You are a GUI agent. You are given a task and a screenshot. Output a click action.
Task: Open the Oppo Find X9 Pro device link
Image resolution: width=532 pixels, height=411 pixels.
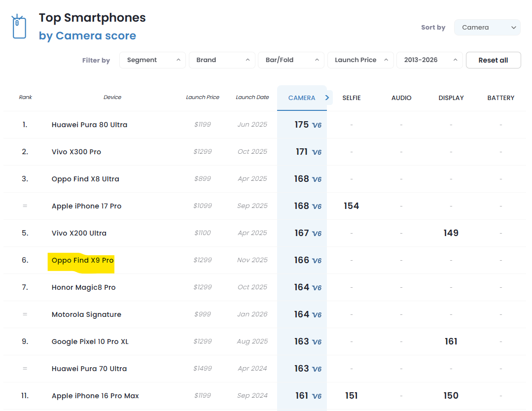pyautogui.click(x=83, y=260)
